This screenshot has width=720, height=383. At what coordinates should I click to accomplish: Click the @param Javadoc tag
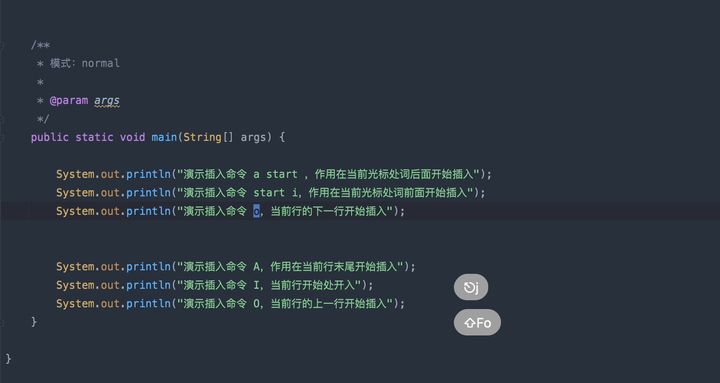69,101
